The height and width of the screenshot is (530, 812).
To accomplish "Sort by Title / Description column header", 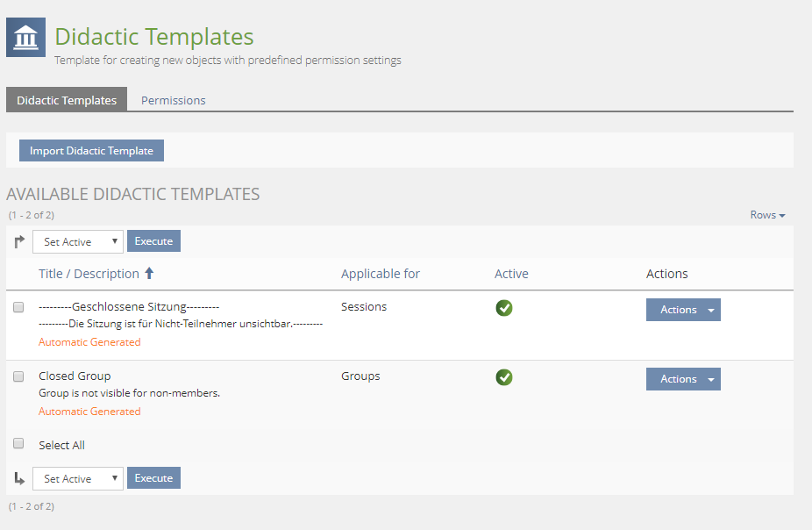I will [89, 274].
